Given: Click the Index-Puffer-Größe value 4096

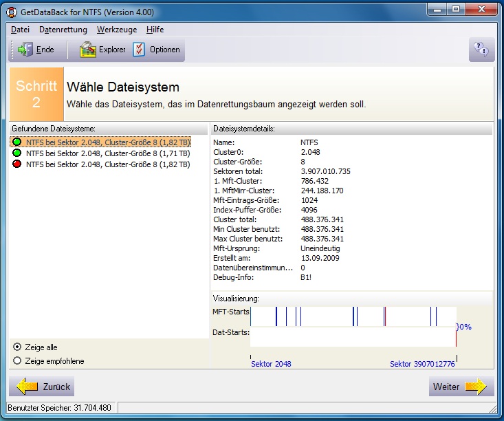Looking at the screenshot, I should point(309,210).
